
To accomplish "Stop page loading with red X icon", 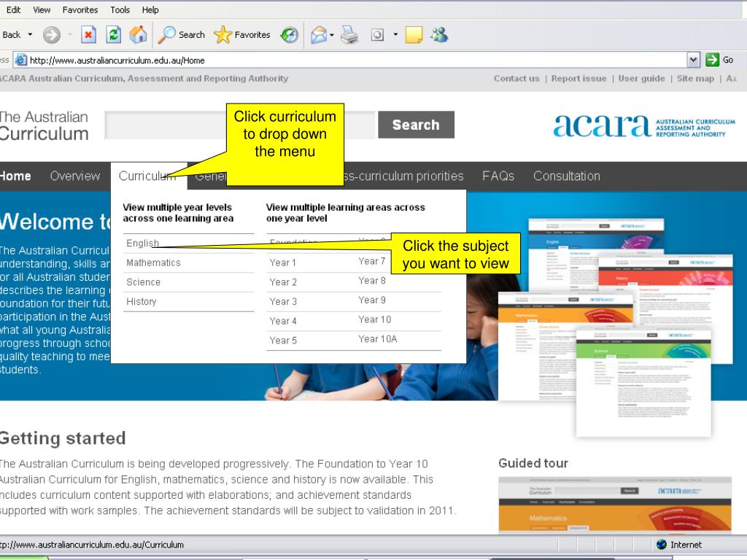I will [x=88, y=35].
